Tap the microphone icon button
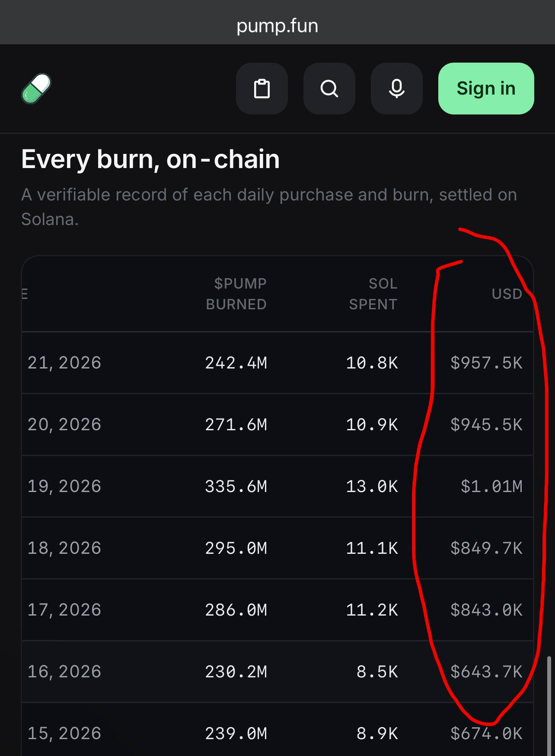Screen dimensions: 555x756 click(397, 89)
